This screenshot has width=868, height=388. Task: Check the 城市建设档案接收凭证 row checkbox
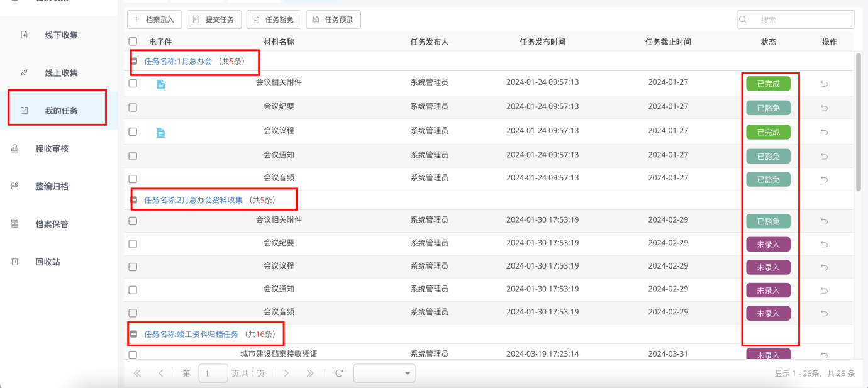click(x=133, y=355)
